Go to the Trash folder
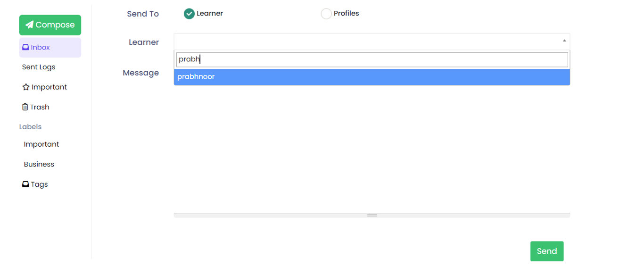Viewport: 644px width, 267px height. coord(36,107)
